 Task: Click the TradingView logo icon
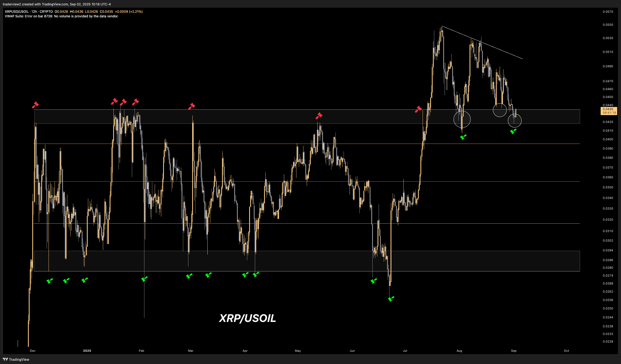point(5,359)
